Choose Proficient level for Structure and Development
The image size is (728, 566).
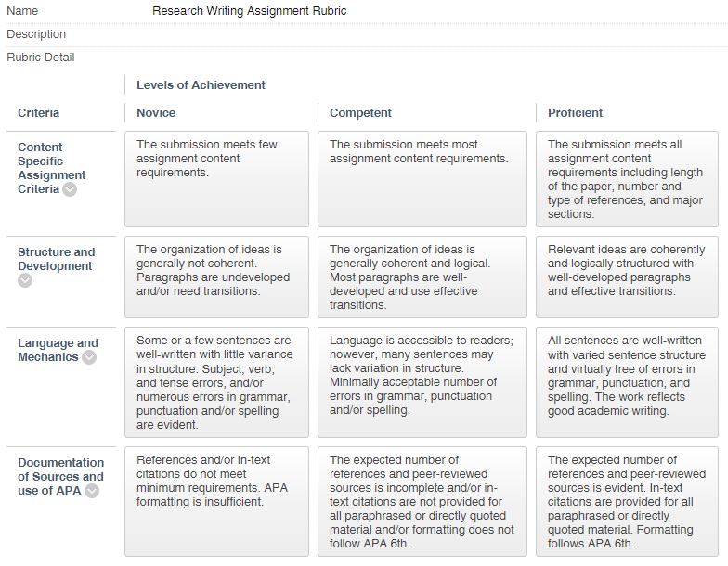point(627,277)
